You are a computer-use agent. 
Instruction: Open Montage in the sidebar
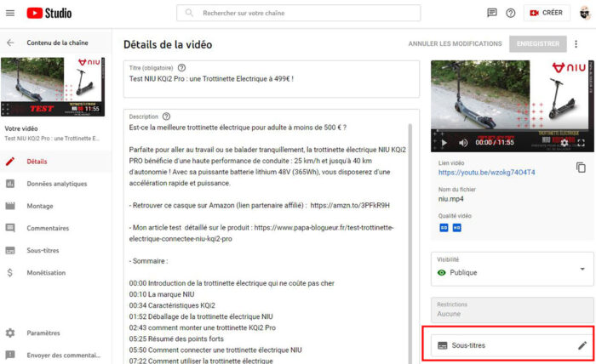pos(56,206)
